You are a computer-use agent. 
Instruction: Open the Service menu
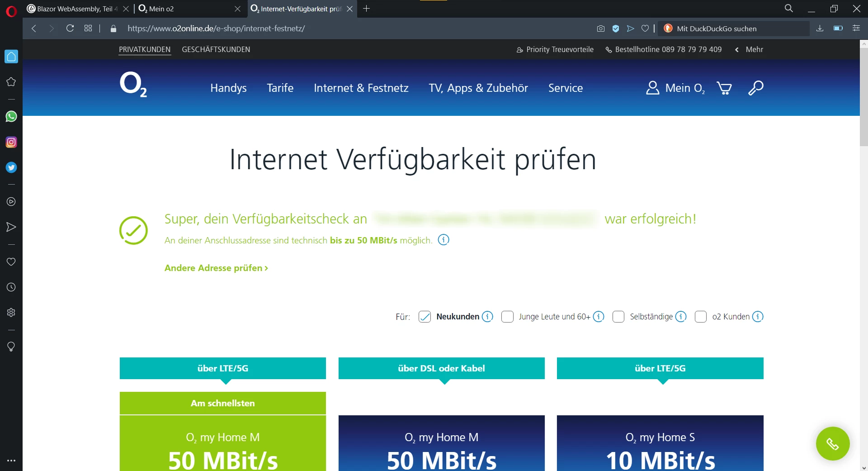566,88
